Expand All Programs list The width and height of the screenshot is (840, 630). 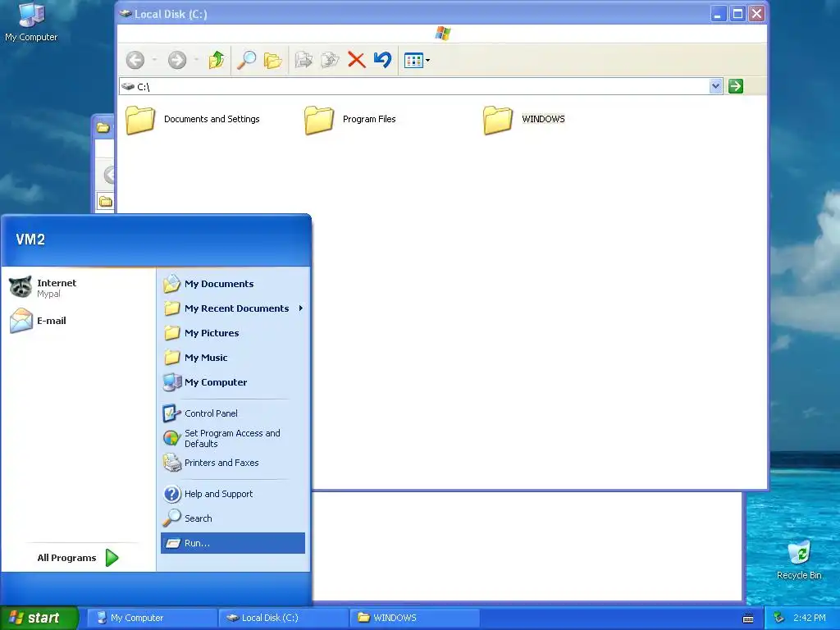[78, 558]
